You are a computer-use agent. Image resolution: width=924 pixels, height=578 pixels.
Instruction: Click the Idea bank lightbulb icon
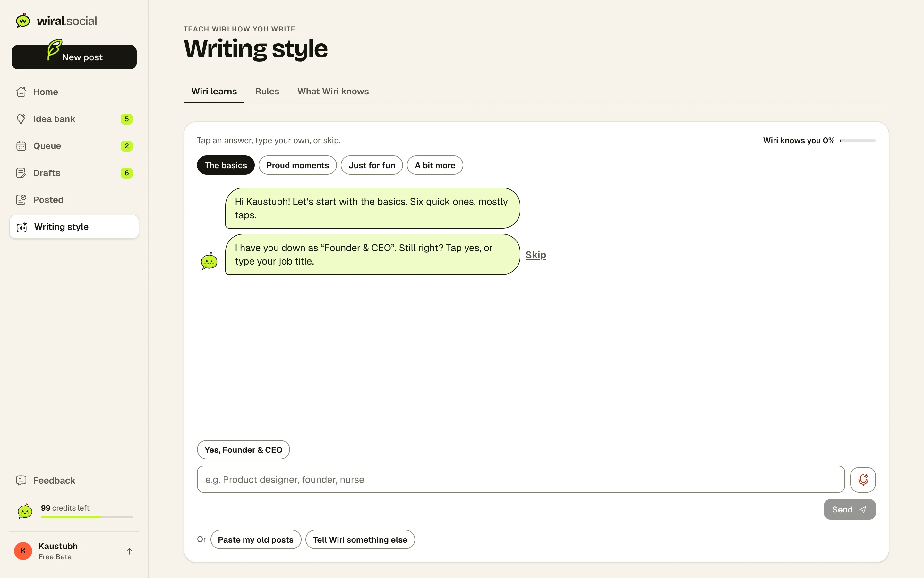tap(21, 119)
